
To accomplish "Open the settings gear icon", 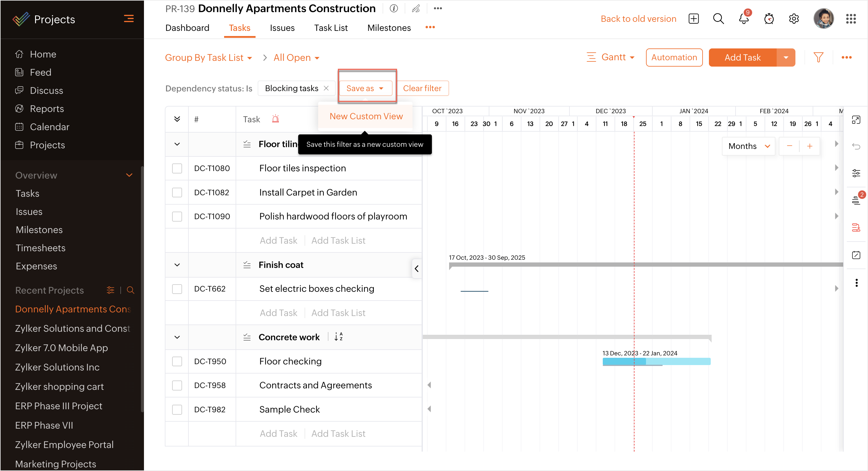I will [794, 19].
